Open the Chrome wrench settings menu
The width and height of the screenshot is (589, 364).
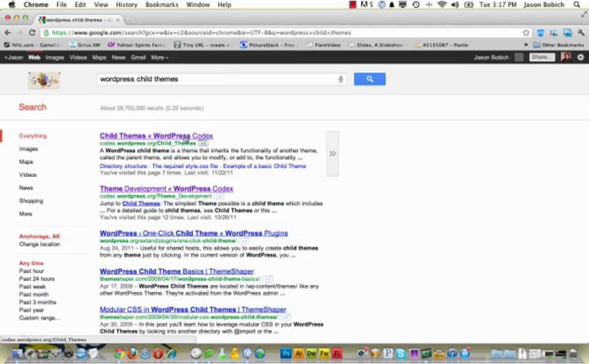[581, 33]
